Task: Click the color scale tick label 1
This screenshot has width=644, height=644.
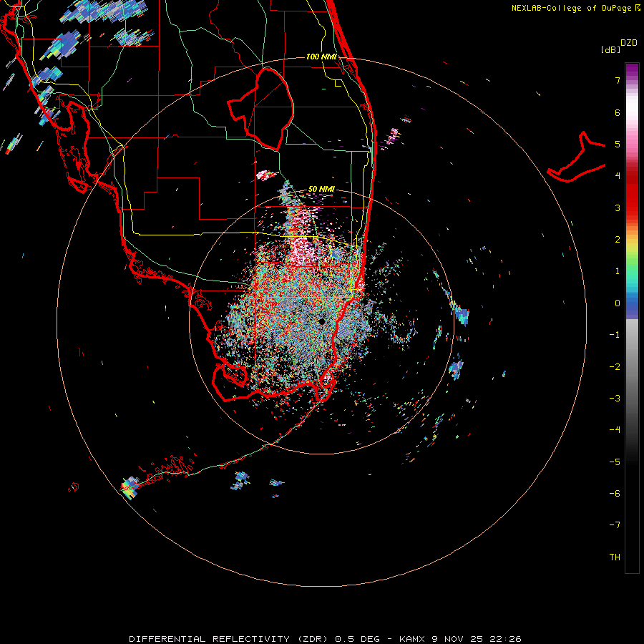Action: tap(618, 271)
